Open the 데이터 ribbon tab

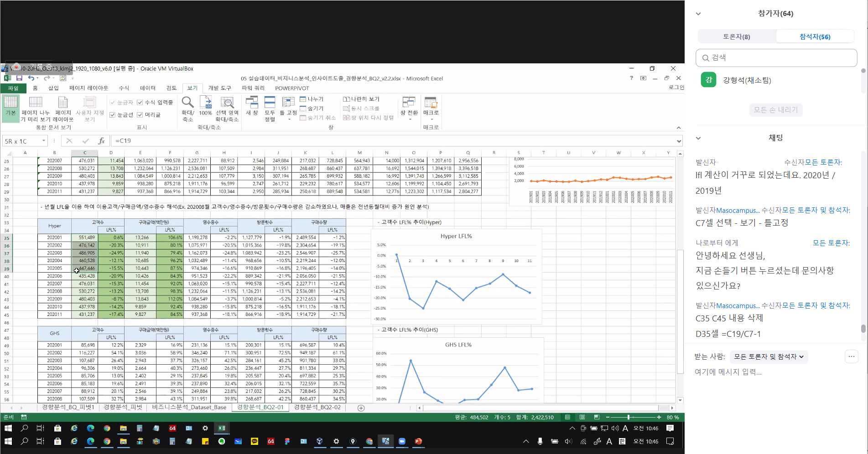[x=148, y=88]
